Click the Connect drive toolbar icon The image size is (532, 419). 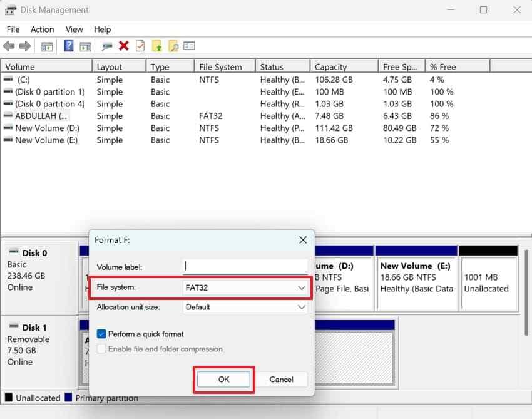107,46
